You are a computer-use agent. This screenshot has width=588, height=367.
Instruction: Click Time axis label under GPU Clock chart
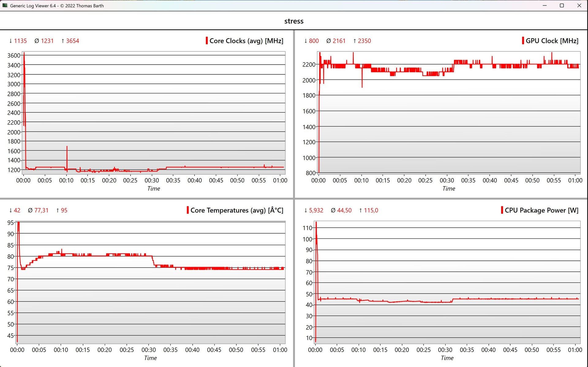pos(449,189)
